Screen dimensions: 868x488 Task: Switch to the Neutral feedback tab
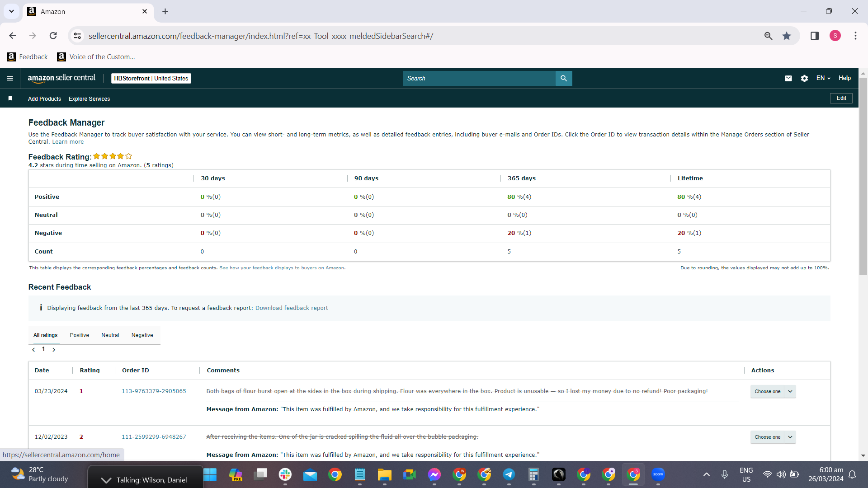click(x=110, y=335)
